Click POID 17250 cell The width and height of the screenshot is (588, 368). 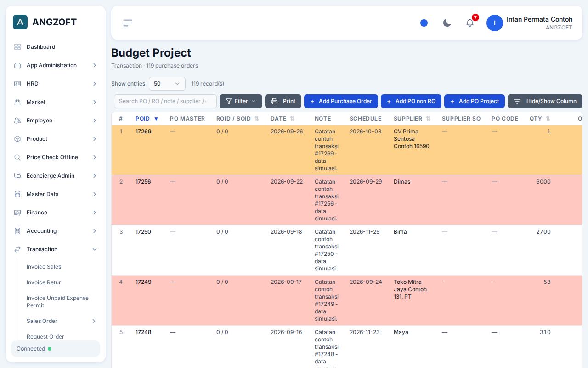click(143, 232)
